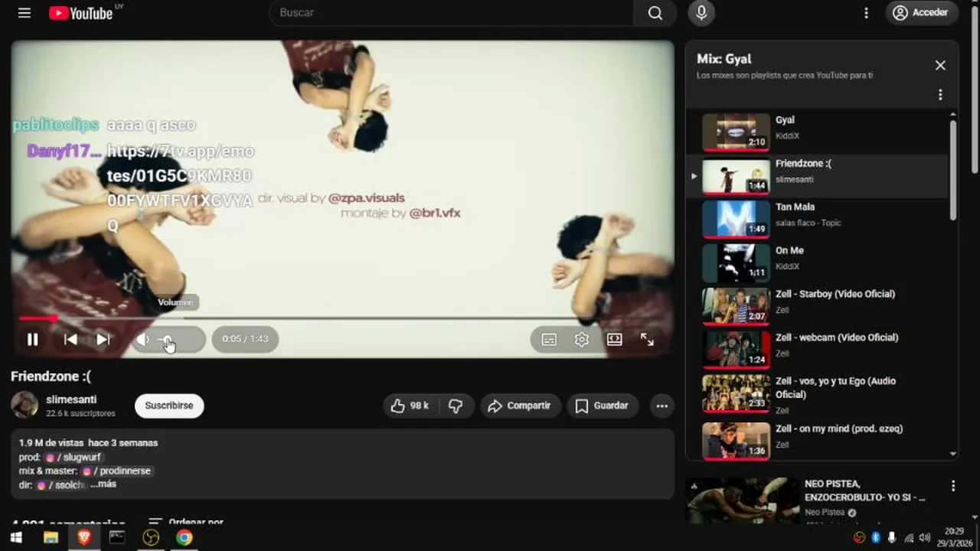
Task: Open the slugwurf producer link
Action: click(x=73, y=458)
